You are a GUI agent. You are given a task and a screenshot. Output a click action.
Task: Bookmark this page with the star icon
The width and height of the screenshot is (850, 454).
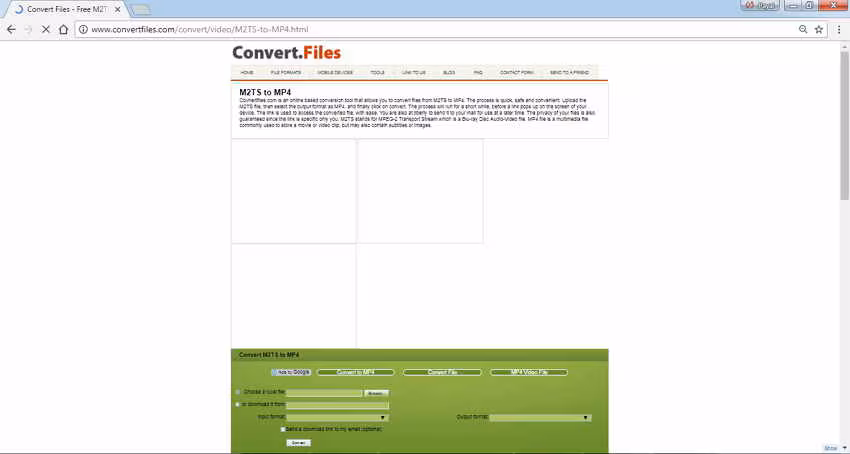tap(819, 29)
